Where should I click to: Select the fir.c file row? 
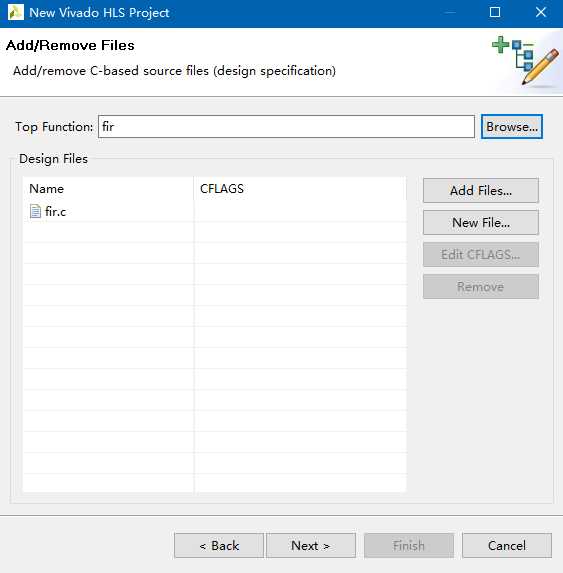point(214,212)
